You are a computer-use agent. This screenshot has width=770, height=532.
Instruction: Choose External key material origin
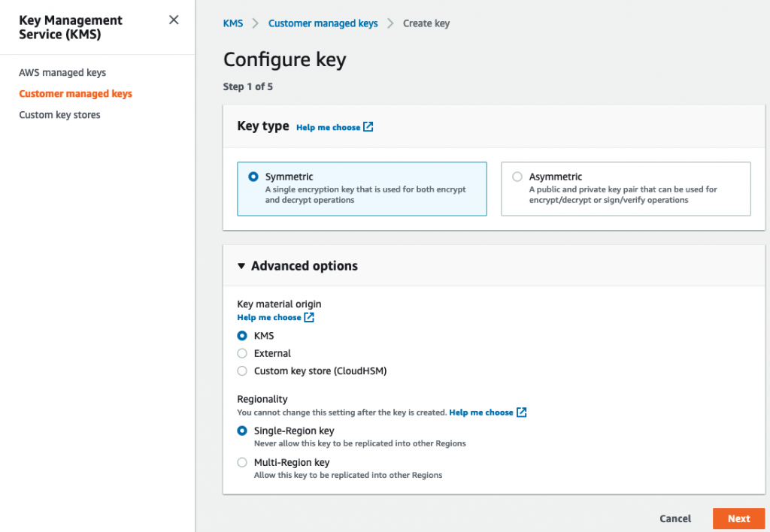pos(242,353)
